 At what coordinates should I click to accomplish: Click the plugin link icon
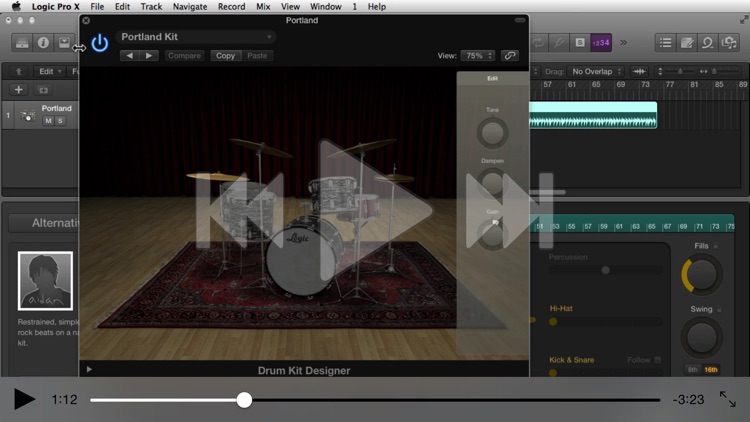coord(510,56)
